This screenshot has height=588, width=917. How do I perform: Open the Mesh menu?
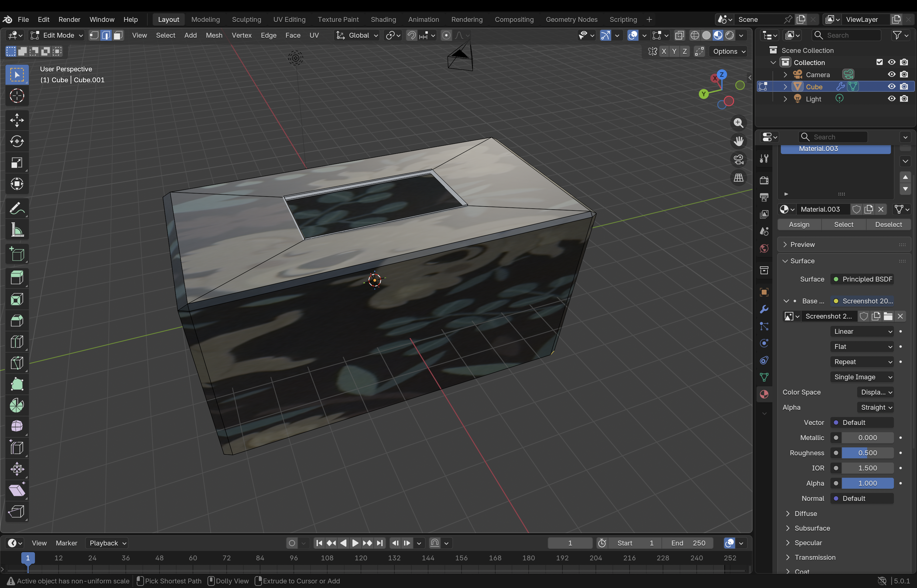214,35
